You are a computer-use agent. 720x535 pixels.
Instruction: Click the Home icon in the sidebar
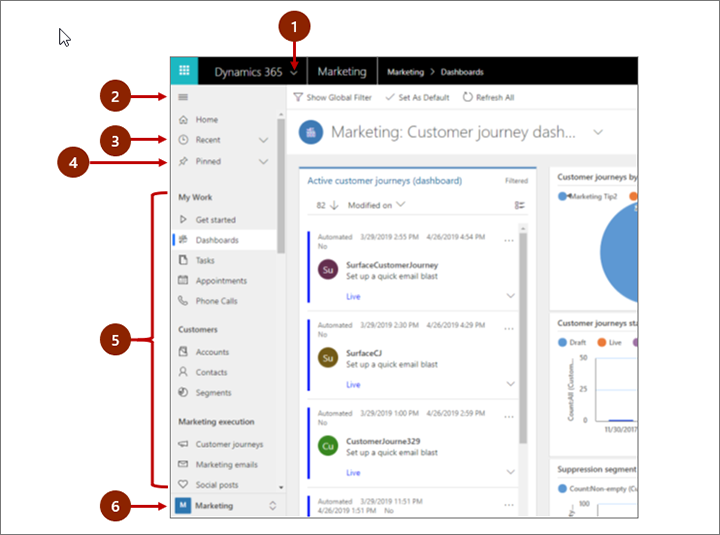point(183,119)
